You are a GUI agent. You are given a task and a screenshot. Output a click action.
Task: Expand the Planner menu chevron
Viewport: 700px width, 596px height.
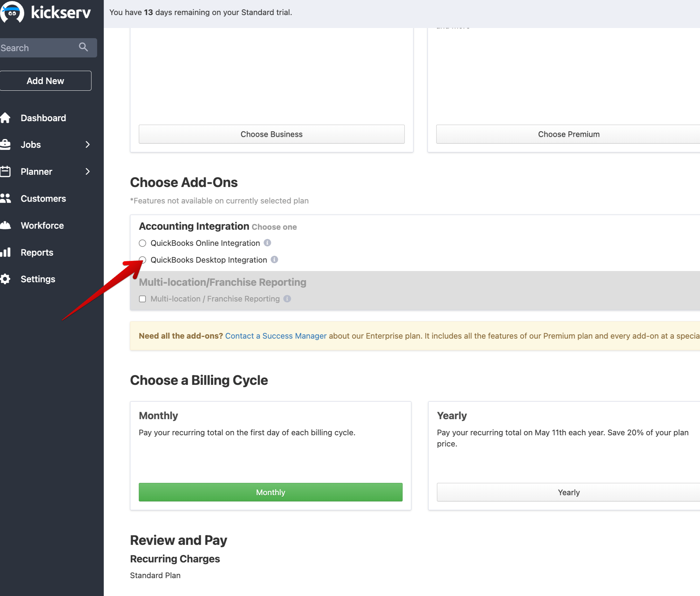click(x=88, y=172)
